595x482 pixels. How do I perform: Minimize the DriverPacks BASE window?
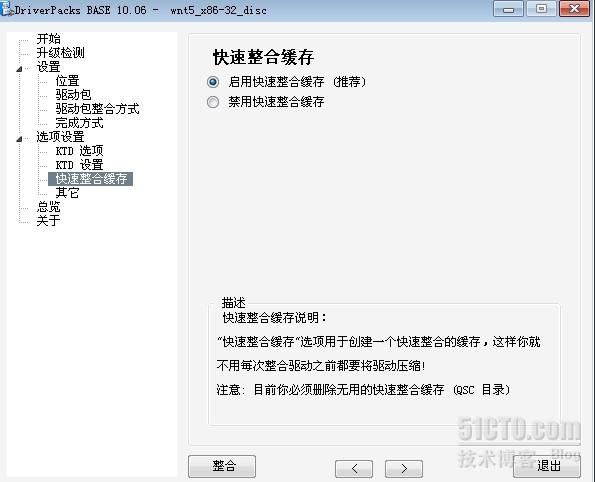click(508, 9)
